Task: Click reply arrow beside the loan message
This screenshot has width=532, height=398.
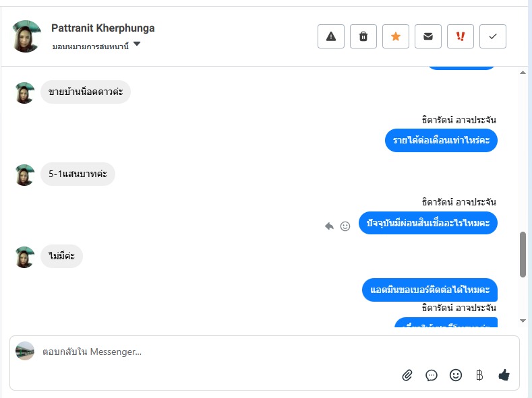Action: coord(329,226)
